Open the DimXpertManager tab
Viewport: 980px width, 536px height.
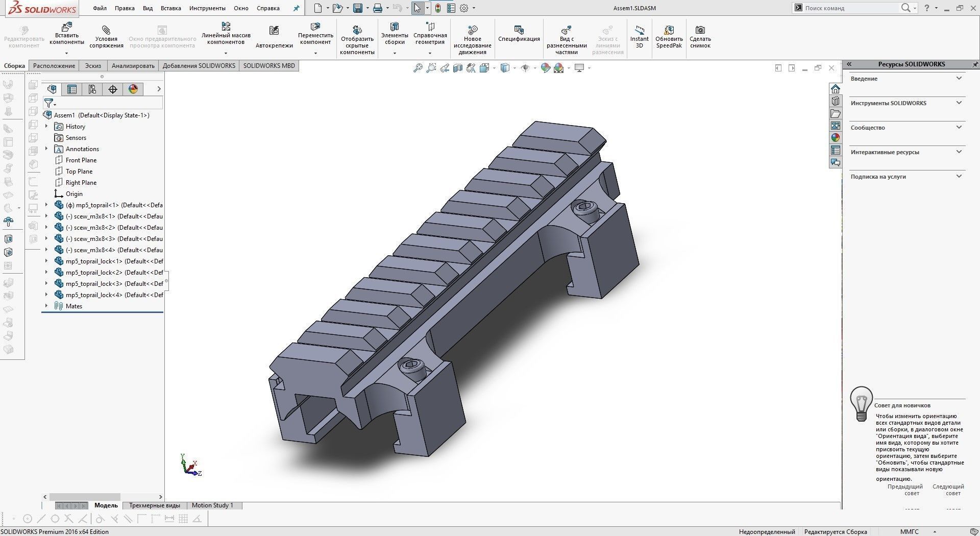click(x=113, y=89)
